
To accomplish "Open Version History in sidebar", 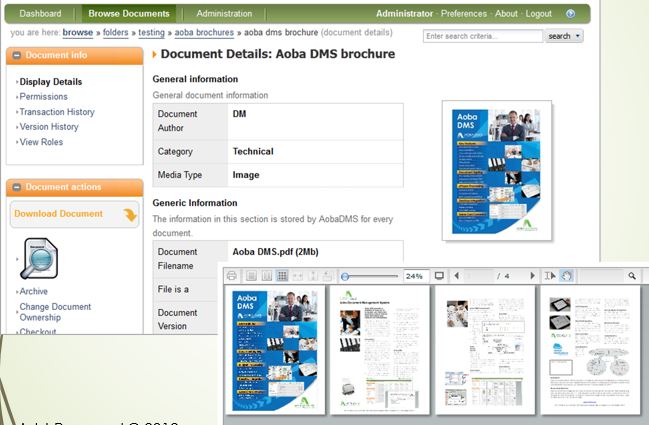I will [49, 127].
